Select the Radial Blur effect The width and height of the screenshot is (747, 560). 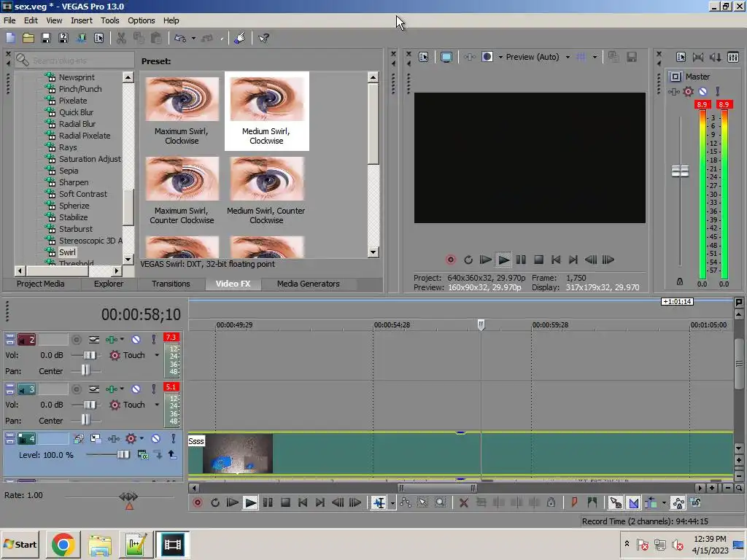coord(77,124)
